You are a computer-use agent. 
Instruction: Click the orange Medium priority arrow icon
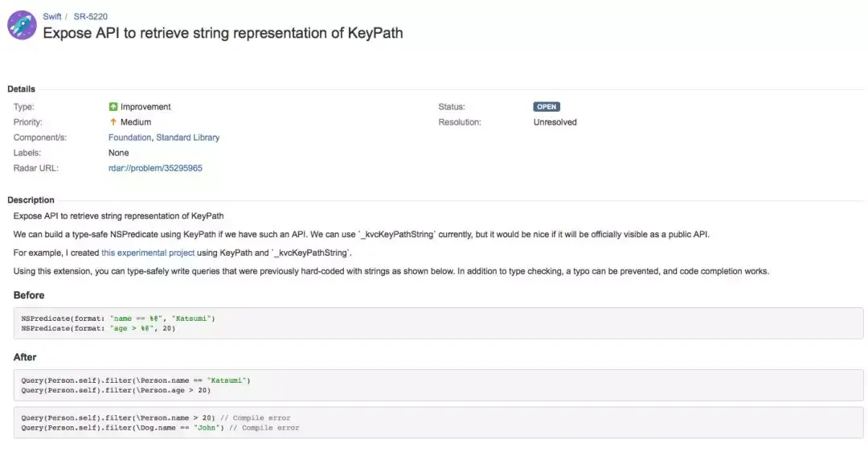click(113, 122)
